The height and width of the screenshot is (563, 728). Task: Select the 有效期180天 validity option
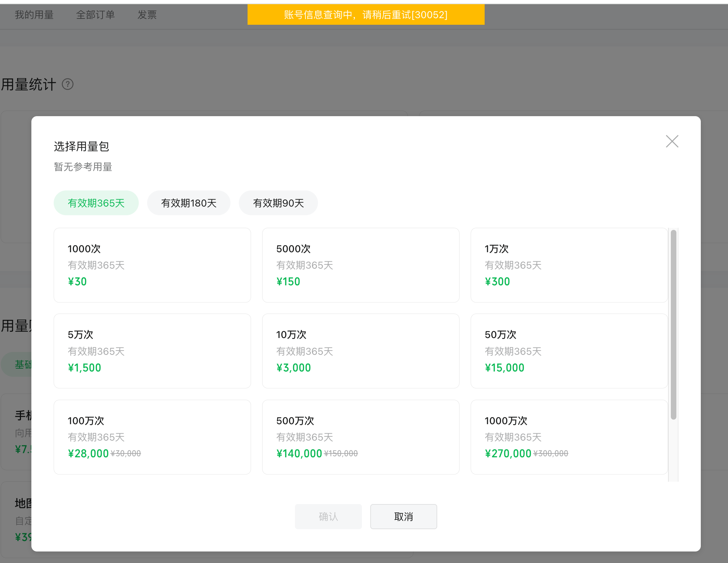[189, 203]
